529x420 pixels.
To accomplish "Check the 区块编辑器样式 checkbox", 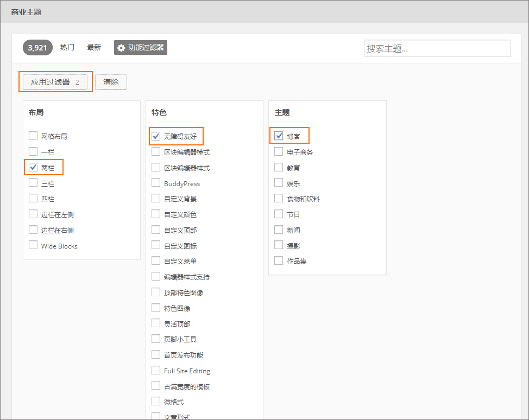I will pos(156,168).
